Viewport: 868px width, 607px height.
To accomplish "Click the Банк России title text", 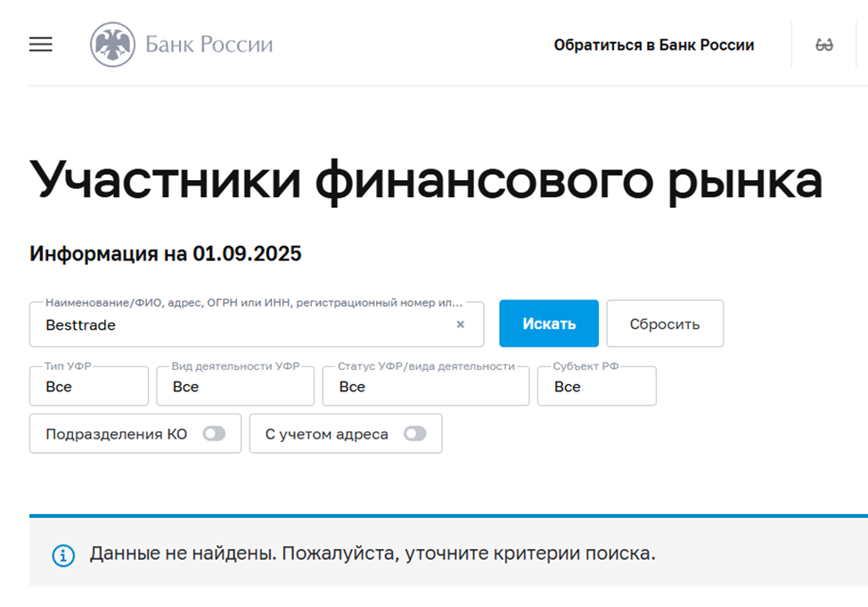I will tap(209, 45).
